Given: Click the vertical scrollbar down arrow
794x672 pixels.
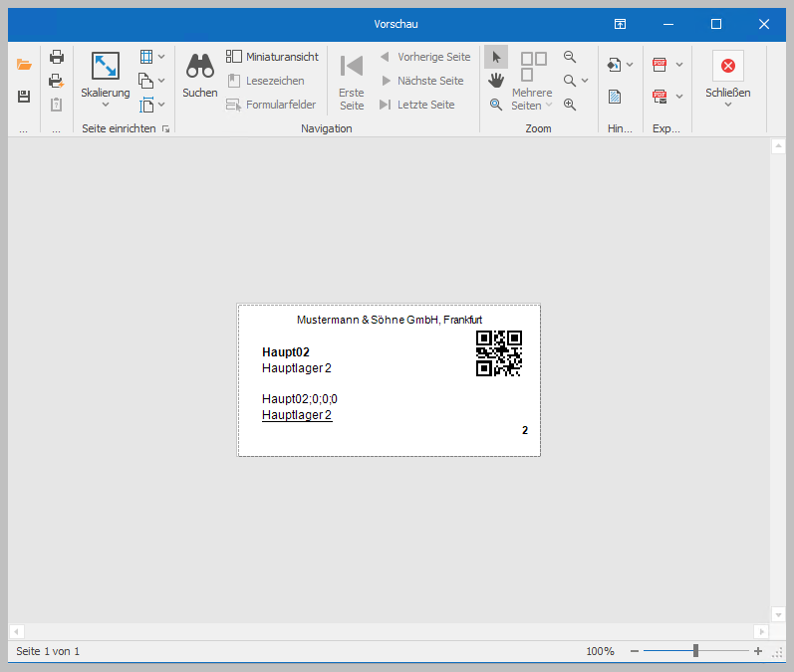Looking at the screenshot, I should [x=778, y=614].
